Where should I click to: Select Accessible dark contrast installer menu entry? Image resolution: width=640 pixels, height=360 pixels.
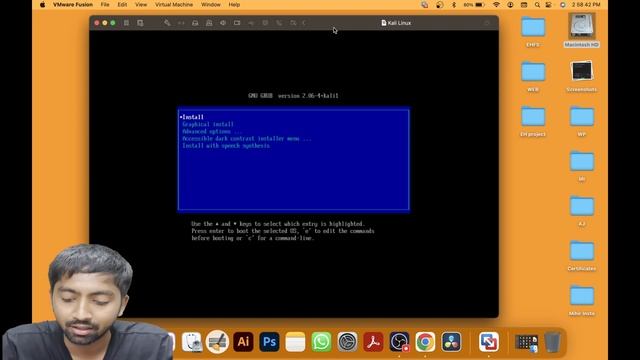coord(293,139)
